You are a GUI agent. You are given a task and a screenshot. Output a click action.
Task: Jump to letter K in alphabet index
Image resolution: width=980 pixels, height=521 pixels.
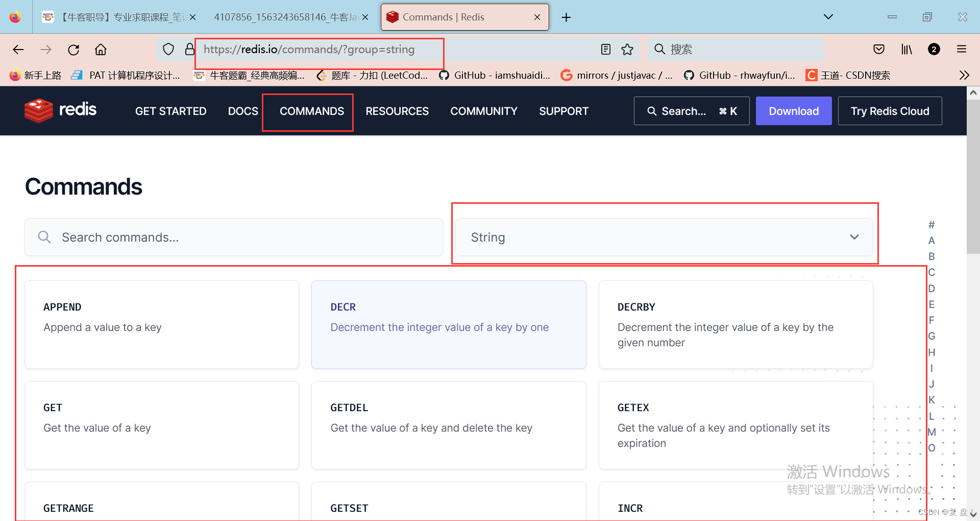(932, 400)
